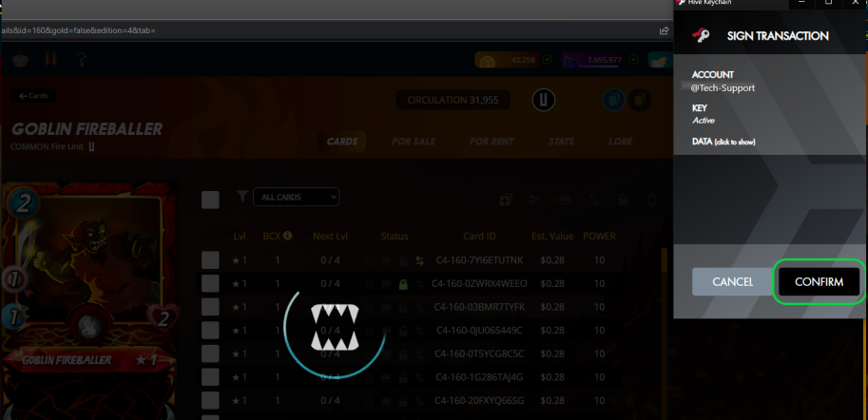The width and height of the screenshot is (868, 420).
Task: Click the top-left avatar icon
Action: pyautogui.click(x=20, y=59)
